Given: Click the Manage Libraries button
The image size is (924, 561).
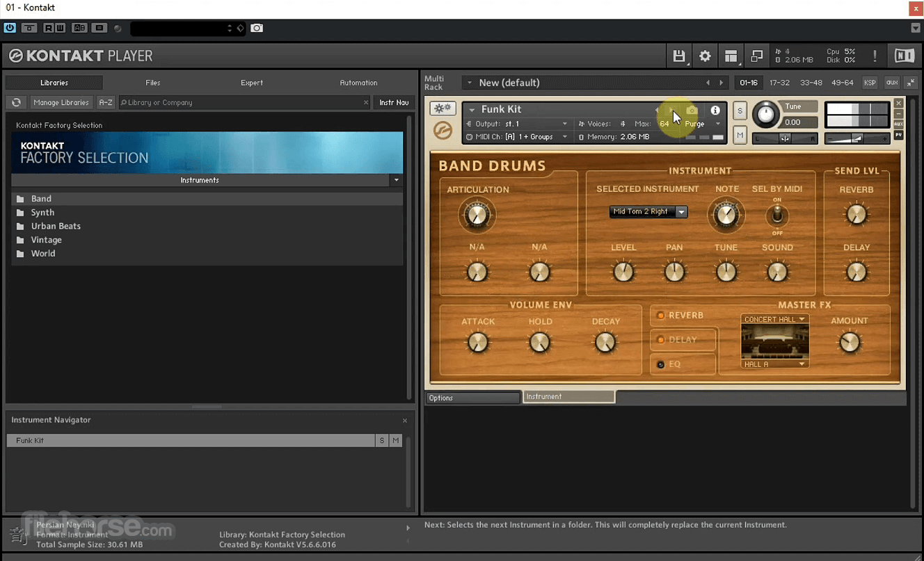Looking at the screenshot, I should [61, 102].
